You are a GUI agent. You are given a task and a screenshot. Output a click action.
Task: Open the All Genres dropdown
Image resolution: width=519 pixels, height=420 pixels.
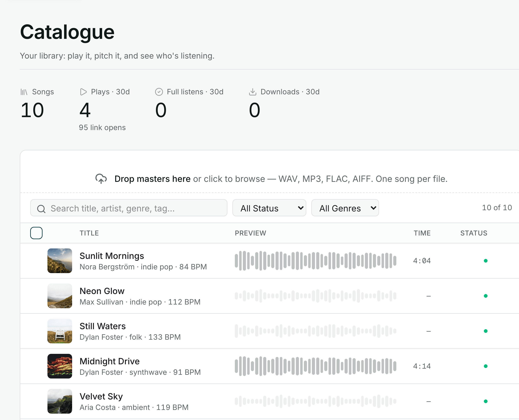point(345,208)
